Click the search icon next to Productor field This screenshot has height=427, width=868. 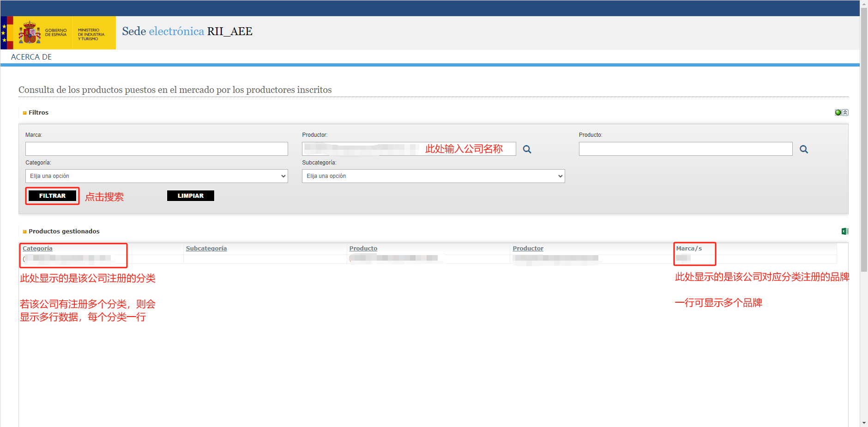click(527, 149)
